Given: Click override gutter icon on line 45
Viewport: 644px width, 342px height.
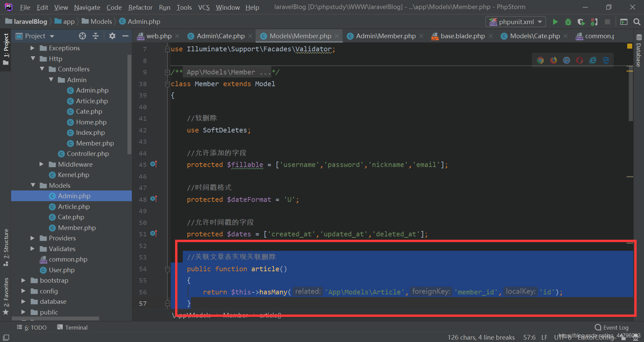Looking at the screenshot, I should click(154, 164).
